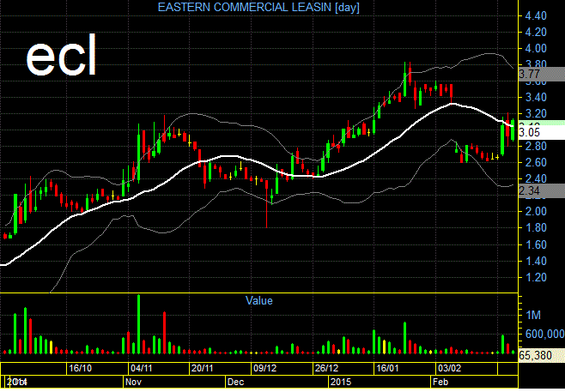Click the 600,000 volume axis label

pos(544,334)
